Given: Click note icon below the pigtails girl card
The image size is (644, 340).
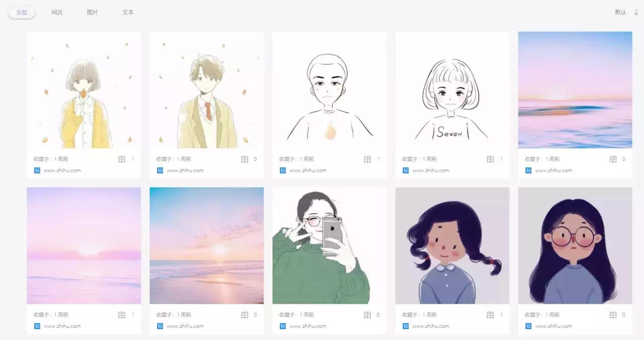Looking at the screenshot, I should pos(490,315).
